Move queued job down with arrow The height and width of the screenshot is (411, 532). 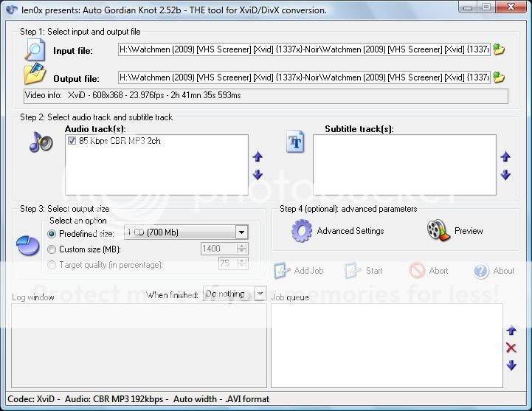click(x=511, y=365)
